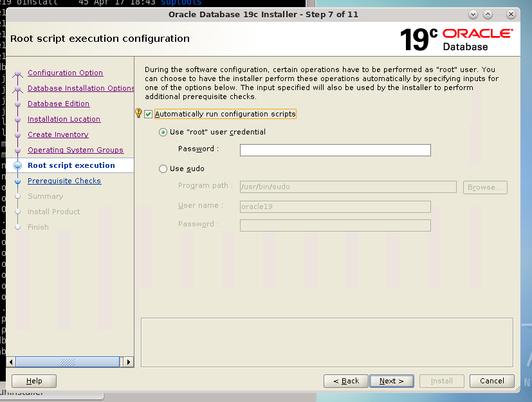
Task: Click the yellow hint lightbulb icon
Action: (138, 113)
